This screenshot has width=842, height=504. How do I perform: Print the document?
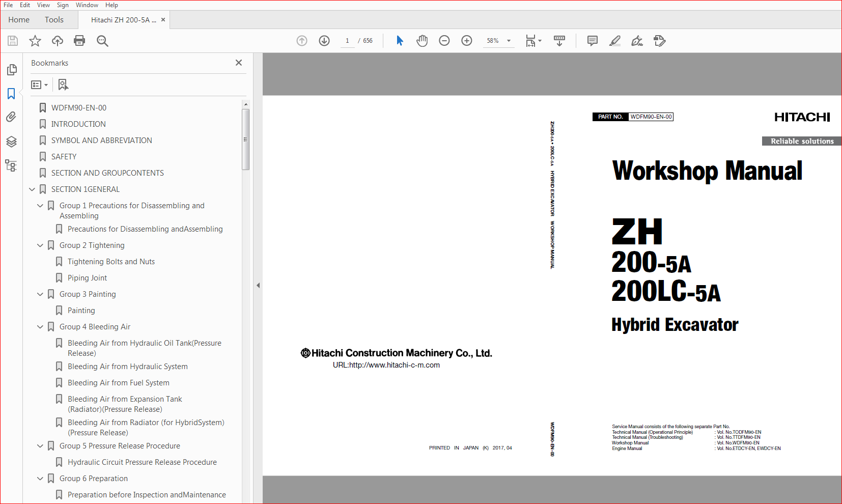[79, 41]
